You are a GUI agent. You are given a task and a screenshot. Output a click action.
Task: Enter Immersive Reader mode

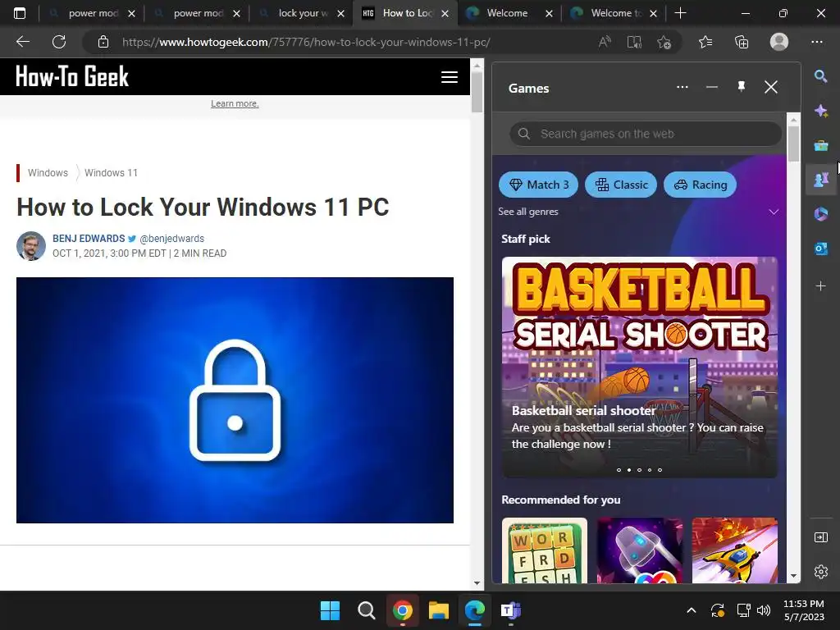[x=634, y=42]
